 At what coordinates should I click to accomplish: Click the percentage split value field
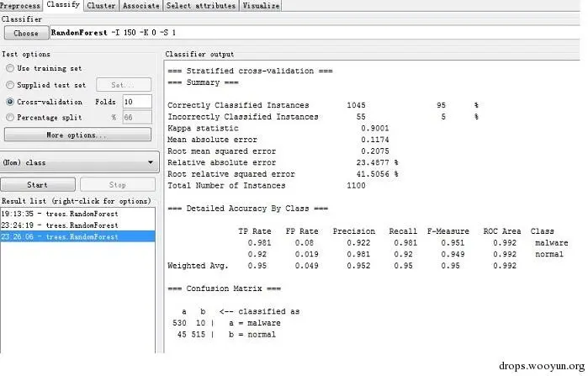[x=137, y=117]
